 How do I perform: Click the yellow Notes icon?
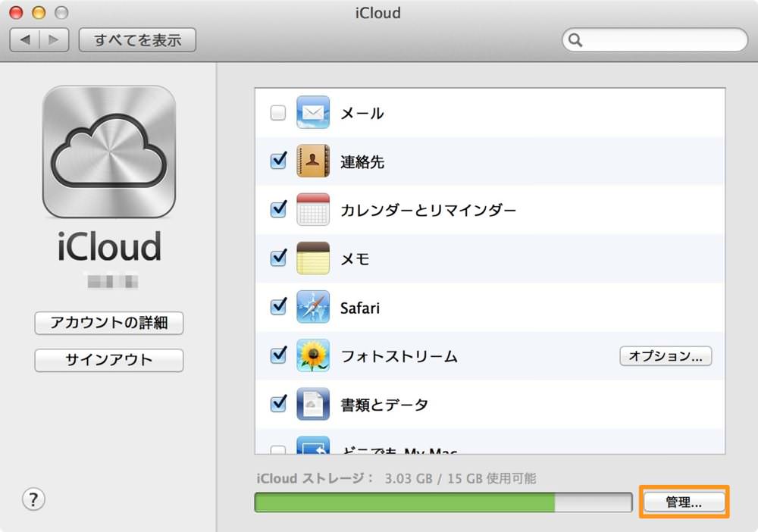[313, 258]
